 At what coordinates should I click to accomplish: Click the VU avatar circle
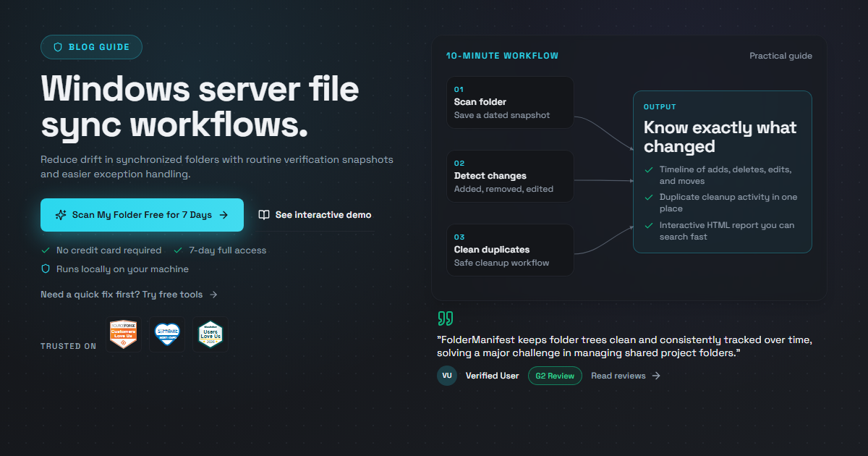click(x=447, y=376)
